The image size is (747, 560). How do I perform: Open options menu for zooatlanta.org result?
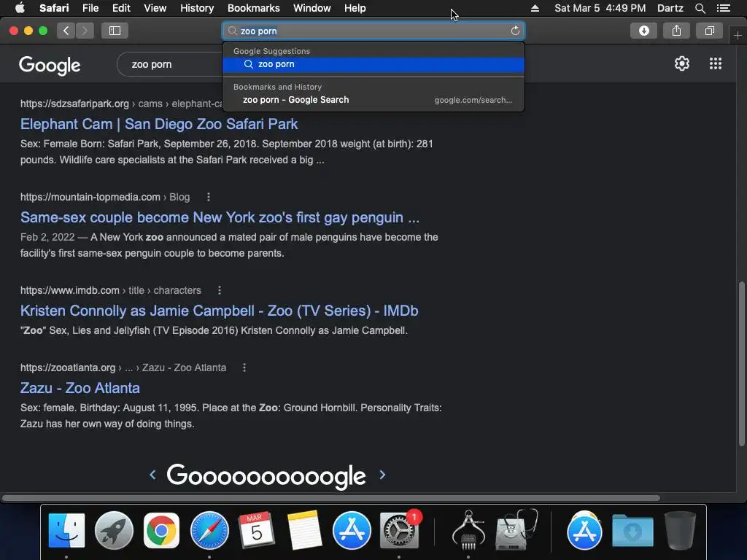(x=244, y=367)
